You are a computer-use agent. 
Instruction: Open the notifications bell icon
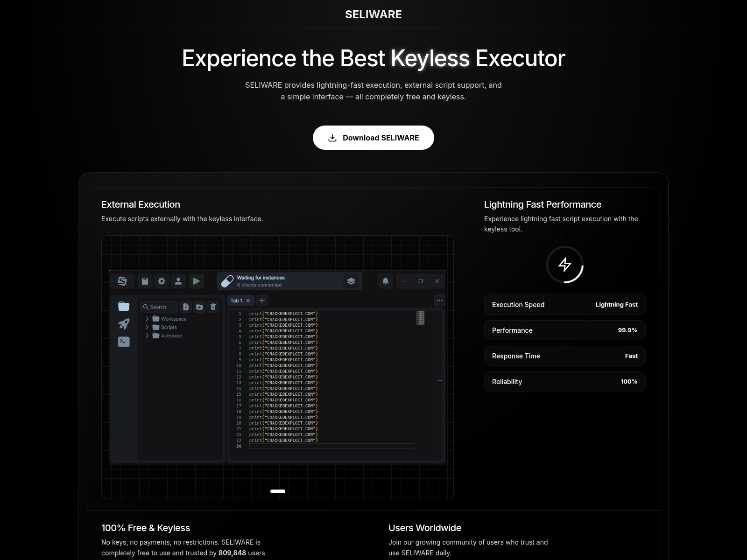pos(385,281)
